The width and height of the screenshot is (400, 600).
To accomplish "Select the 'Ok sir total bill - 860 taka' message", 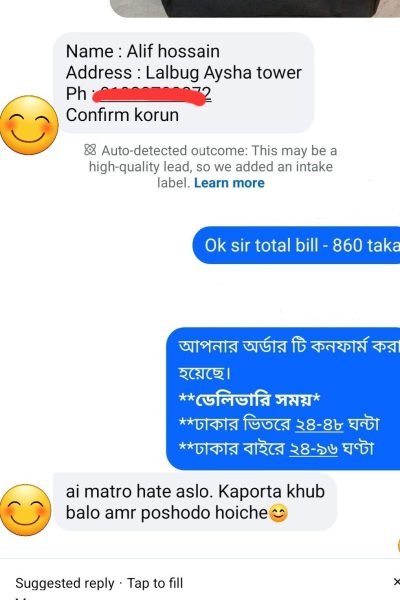I will 296,245.
